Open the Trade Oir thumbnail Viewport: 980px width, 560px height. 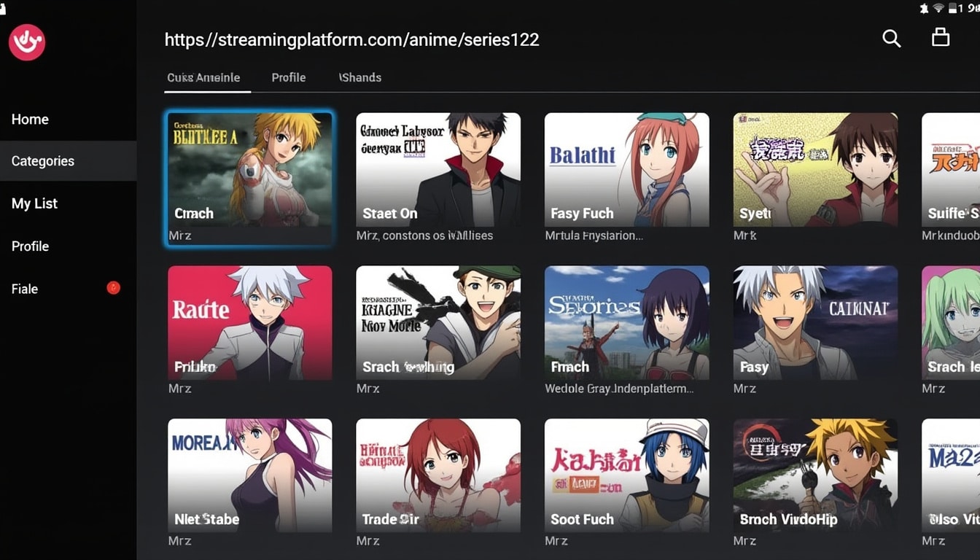tap(438, 475)
